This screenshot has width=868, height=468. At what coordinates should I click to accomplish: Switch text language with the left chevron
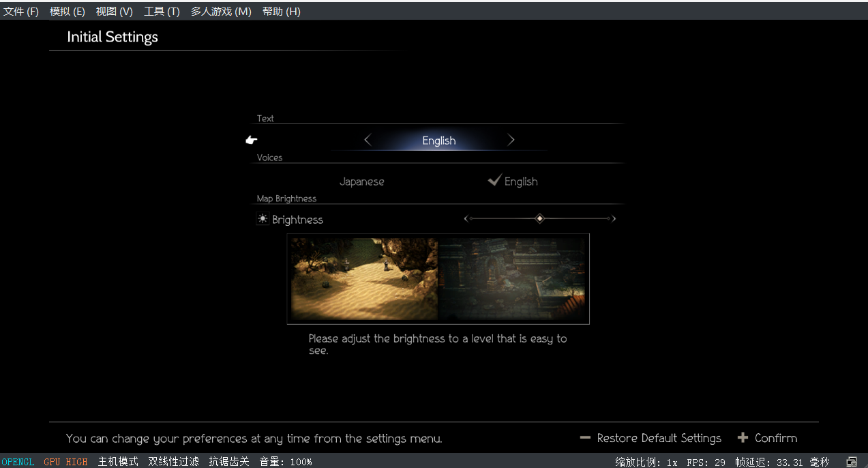click(x=368, y=140)
